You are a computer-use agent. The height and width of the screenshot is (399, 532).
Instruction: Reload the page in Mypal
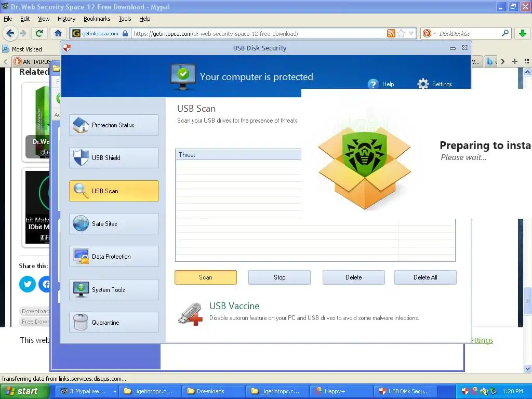tap(39, 33)
